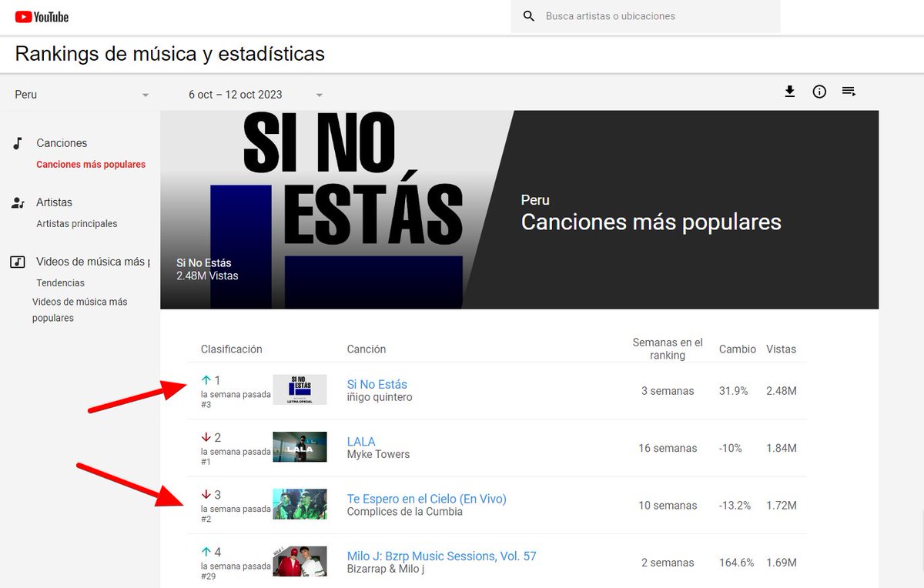Click '10 semanas' in Te Espero row
This screenshot has width=924, height=588.
[666, 506]
